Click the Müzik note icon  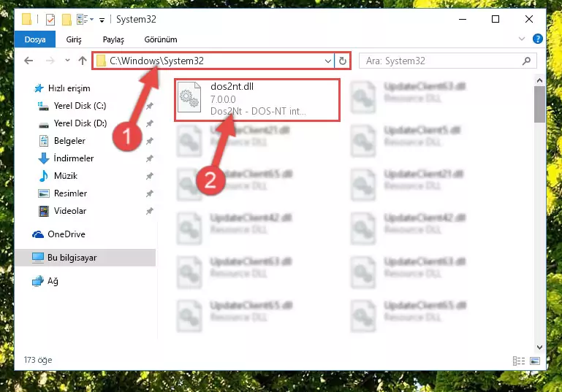tap(43, 176)
